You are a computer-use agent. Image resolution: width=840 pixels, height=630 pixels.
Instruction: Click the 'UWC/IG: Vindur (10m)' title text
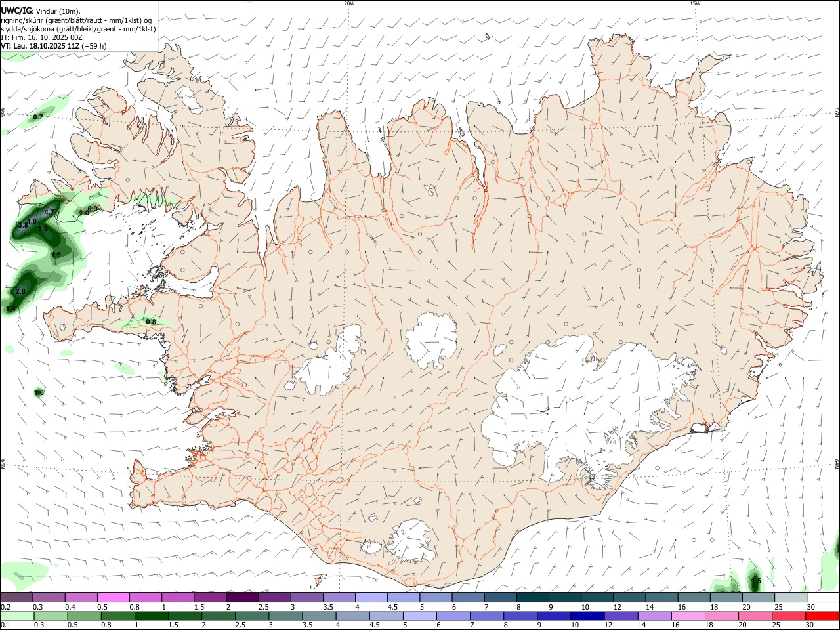tap(40, 11)
